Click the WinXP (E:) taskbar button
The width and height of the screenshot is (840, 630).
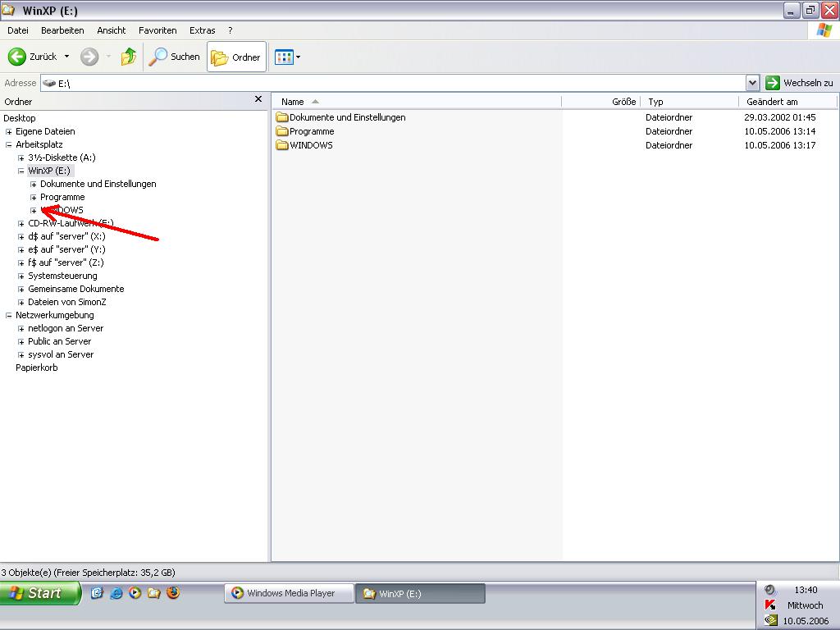tap(421, 593)
